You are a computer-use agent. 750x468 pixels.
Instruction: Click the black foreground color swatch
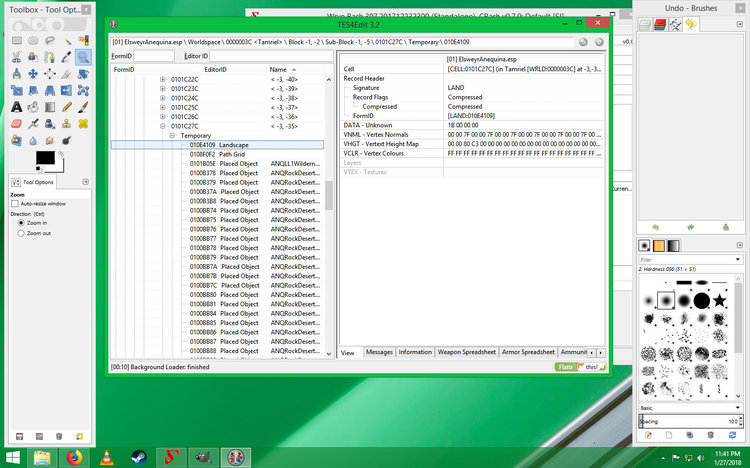coord(45,157)
